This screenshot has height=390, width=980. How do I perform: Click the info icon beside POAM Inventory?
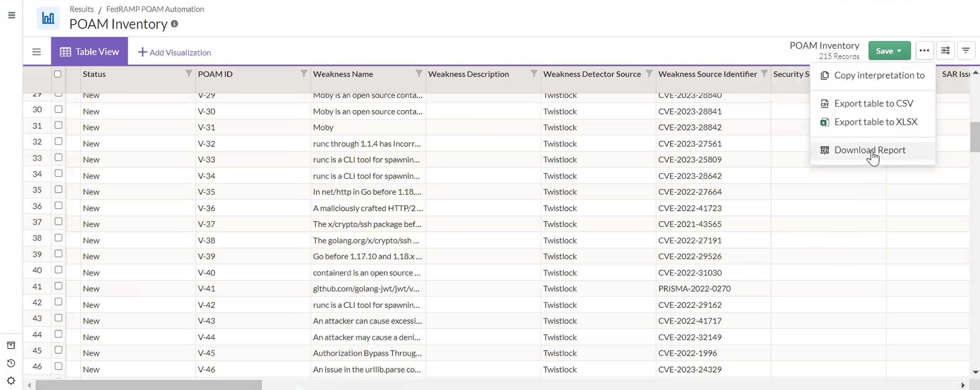tap(174, 24)
